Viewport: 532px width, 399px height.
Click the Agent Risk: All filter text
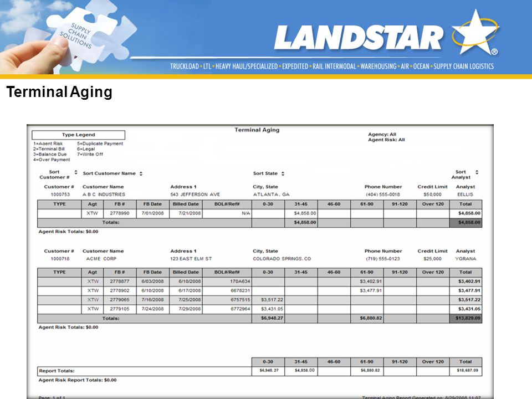coord(386,140)
